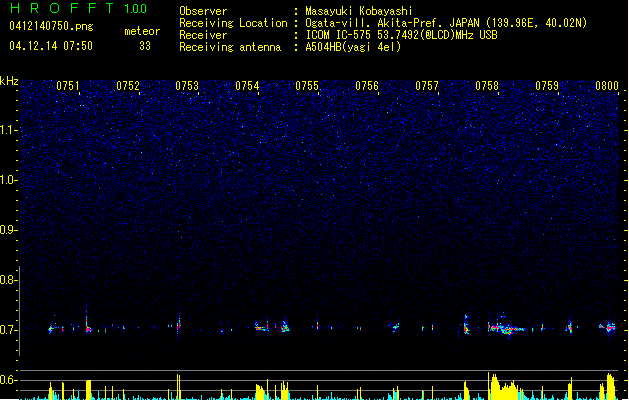Click the 'Observer' field label
This screenshot has height=400, width=629.
tap(203, 11)
